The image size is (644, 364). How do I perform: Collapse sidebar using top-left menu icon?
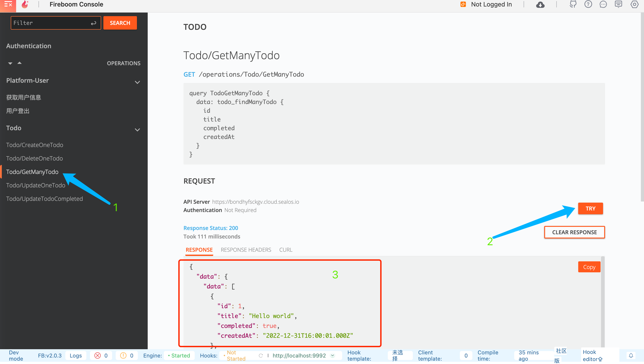click(x=8, y=4)
